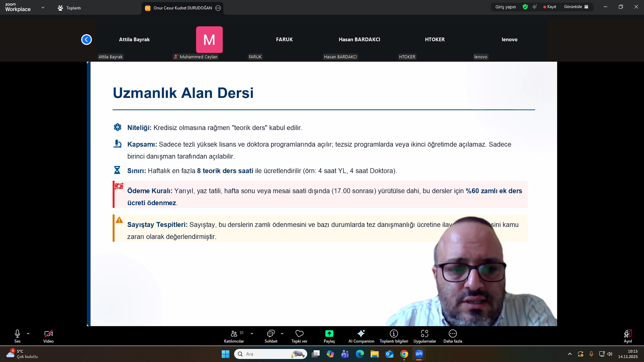Click the Giriş yapın sign-in button
The height and width of the screenshot is (362, 644).
pos(505,7)
